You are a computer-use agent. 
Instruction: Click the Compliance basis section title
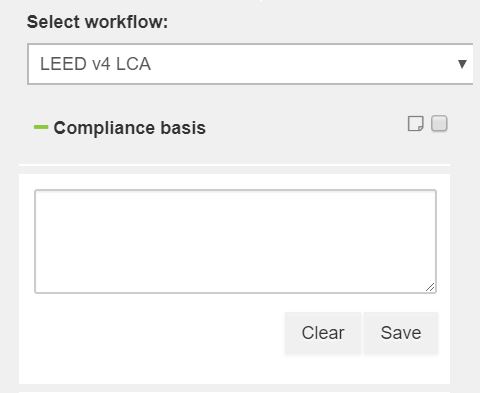(x=130, y=128)
